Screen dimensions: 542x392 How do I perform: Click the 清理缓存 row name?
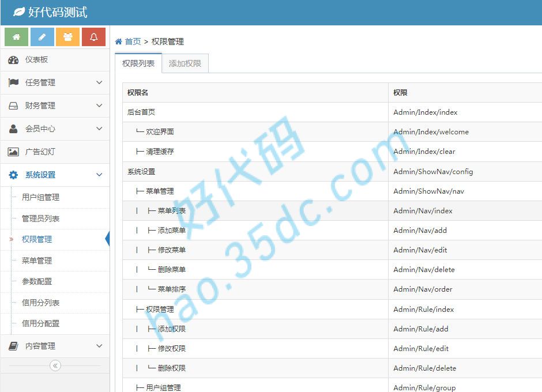pyautogui.click(x=160, y=152)
